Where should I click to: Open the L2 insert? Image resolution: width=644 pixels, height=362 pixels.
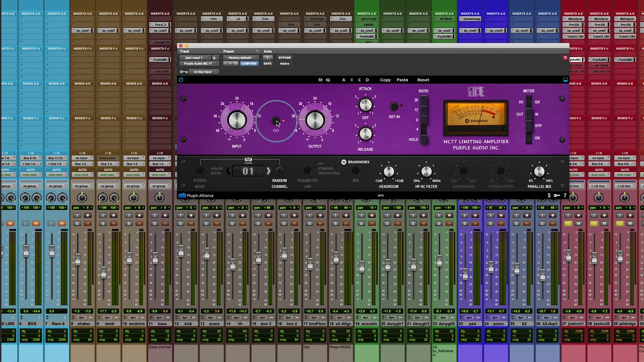pos(238,19)
